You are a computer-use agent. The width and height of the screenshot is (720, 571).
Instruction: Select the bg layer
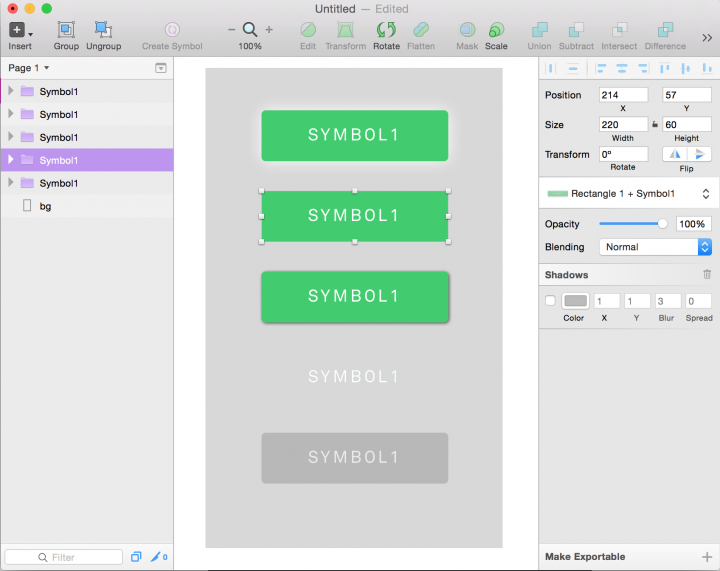[x=87, y=206]
